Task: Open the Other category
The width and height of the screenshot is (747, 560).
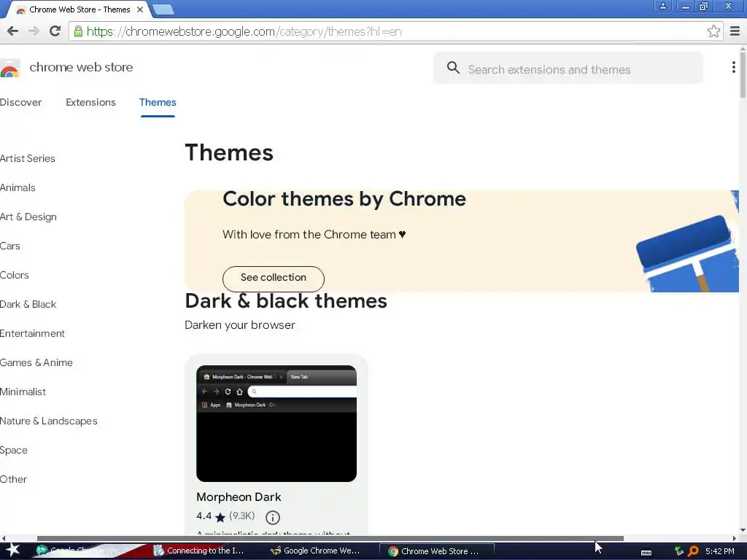Action: (13, 479)
